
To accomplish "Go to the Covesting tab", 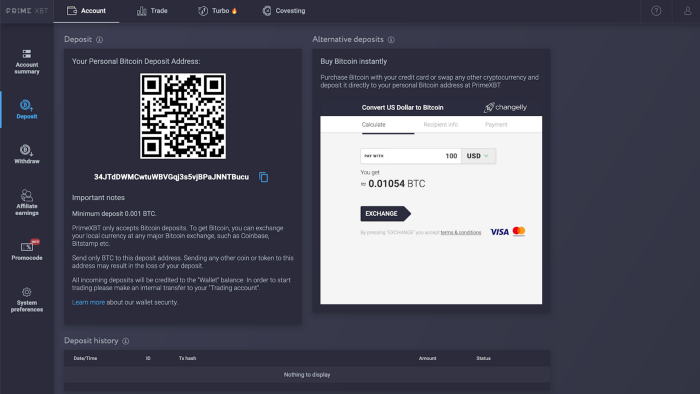I will [284, 11].
